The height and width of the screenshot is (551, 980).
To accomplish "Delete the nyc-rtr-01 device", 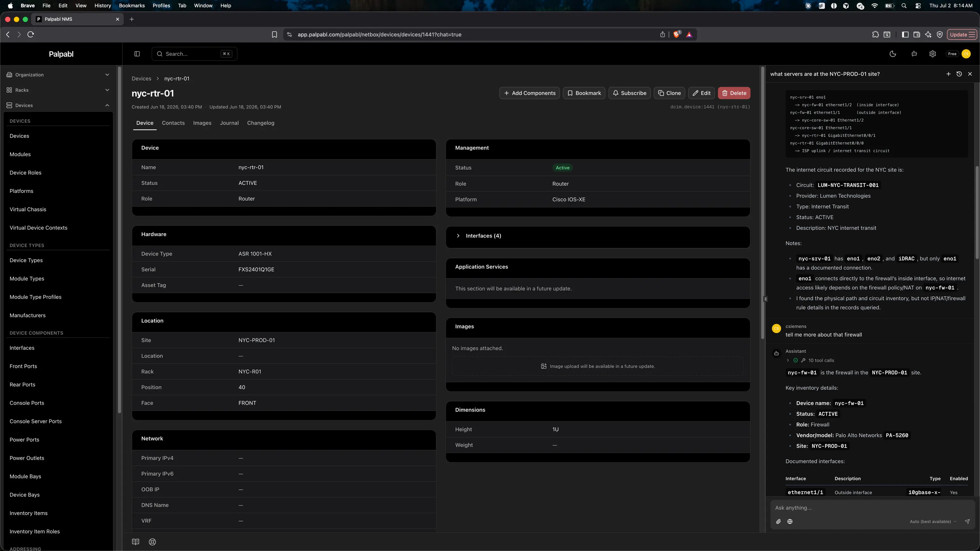I will tap(734, 93).
